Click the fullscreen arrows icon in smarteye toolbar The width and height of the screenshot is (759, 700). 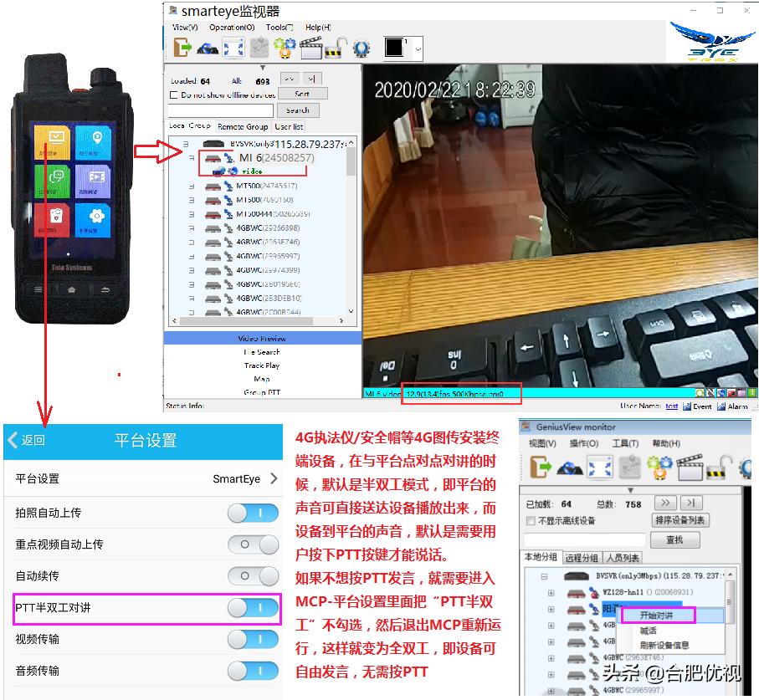[234, 48]
